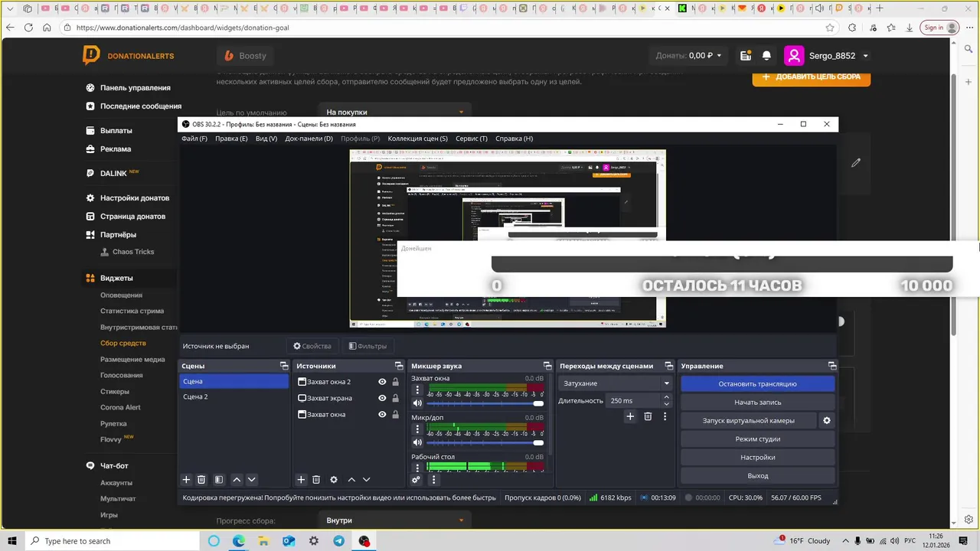Open the Вид (V) menu in OBS
The image size is (980, 551).
(x=266, y=139)
